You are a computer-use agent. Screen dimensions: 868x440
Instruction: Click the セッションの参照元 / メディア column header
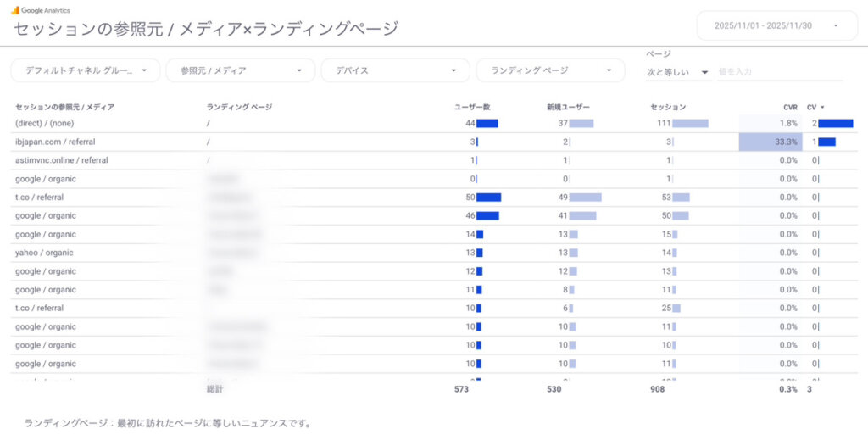coord(64,108)
